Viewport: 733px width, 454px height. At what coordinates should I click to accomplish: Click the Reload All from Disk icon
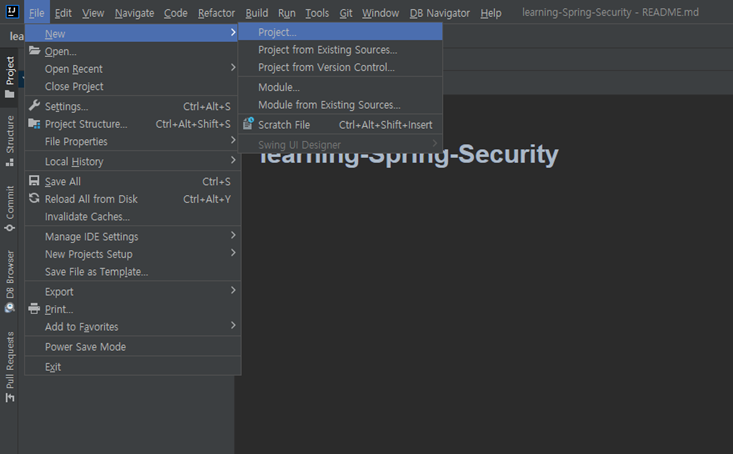pyautogui.click(x=34, y=198)
